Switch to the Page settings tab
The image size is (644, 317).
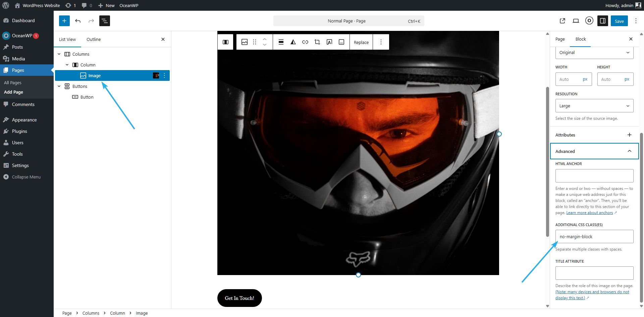click(x=560, y=39)
